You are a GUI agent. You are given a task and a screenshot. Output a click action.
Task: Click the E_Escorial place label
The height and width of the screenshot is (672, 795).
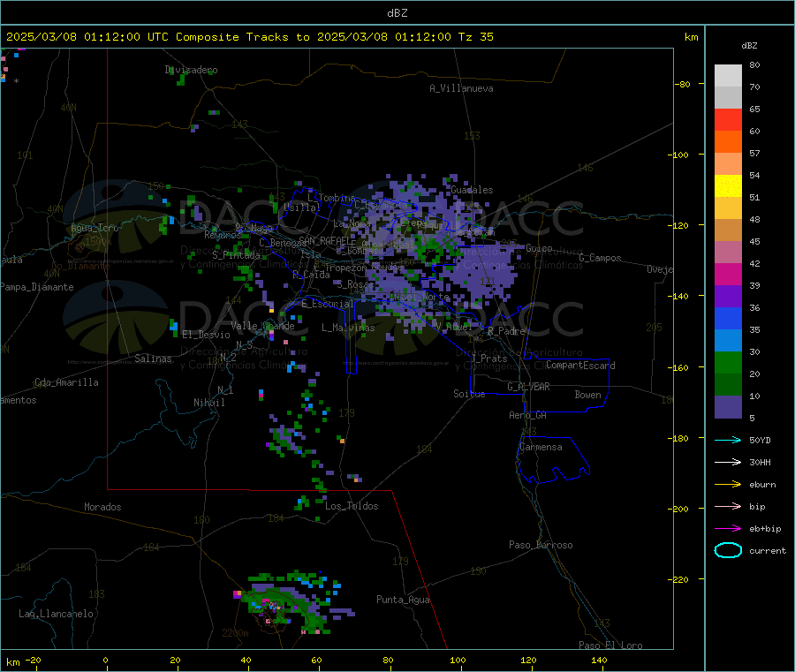click(x=328, y=304)
